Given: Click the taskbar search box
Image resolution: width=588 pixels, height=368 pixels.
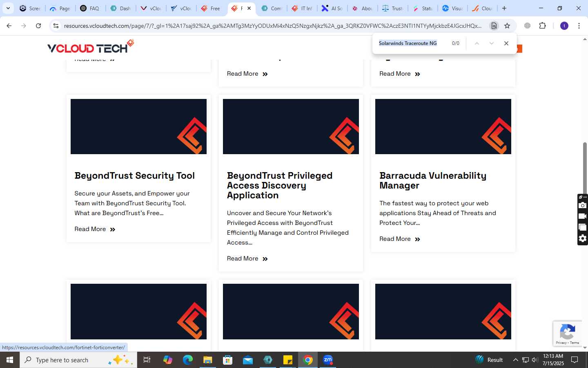Looking at the screenshot, I should 78,360.
